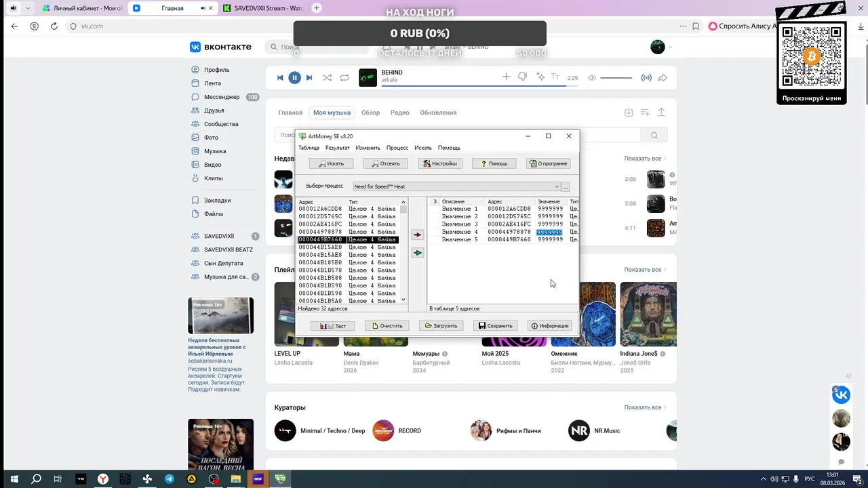The height and width of the screenshot is (488, 868).
Task: Click the ellipsis button next to process dropdown
Action: coord(566,186)
